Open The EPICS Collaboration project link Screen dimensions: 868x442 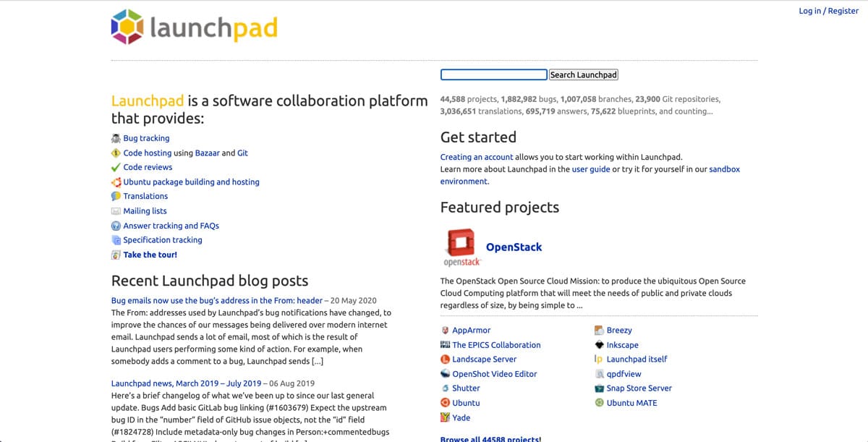pyautogui.click(x=496, y=345)
